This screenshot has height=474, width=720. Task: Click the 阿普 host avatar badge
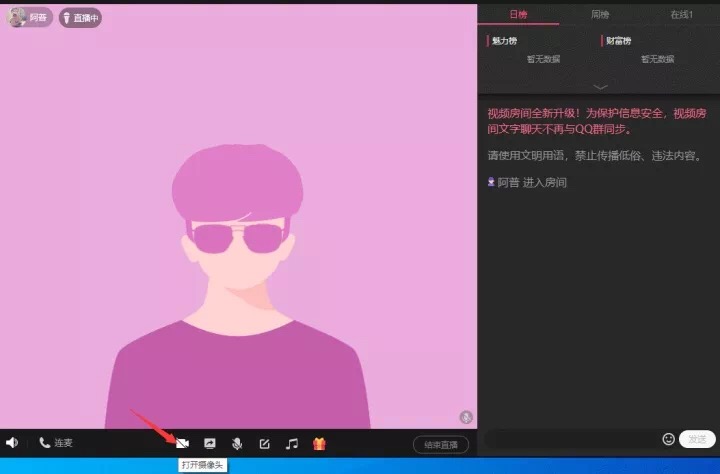coord(29,18)
